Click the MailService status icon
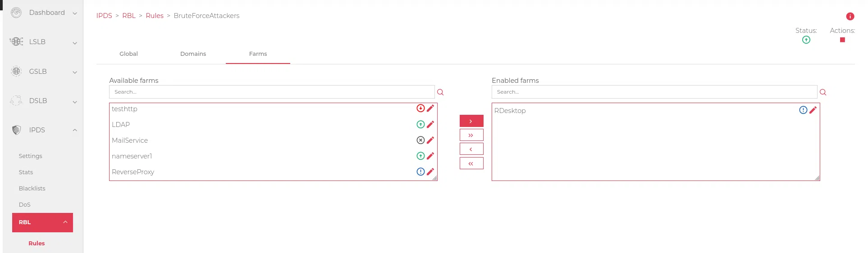The height and width of the screenshot is (253, 868). pyautogui.click(x=420, y=140)
